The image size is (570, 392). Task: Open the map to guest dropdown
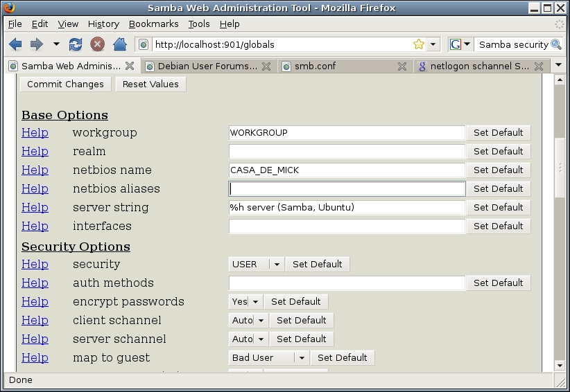pos(301,357)
